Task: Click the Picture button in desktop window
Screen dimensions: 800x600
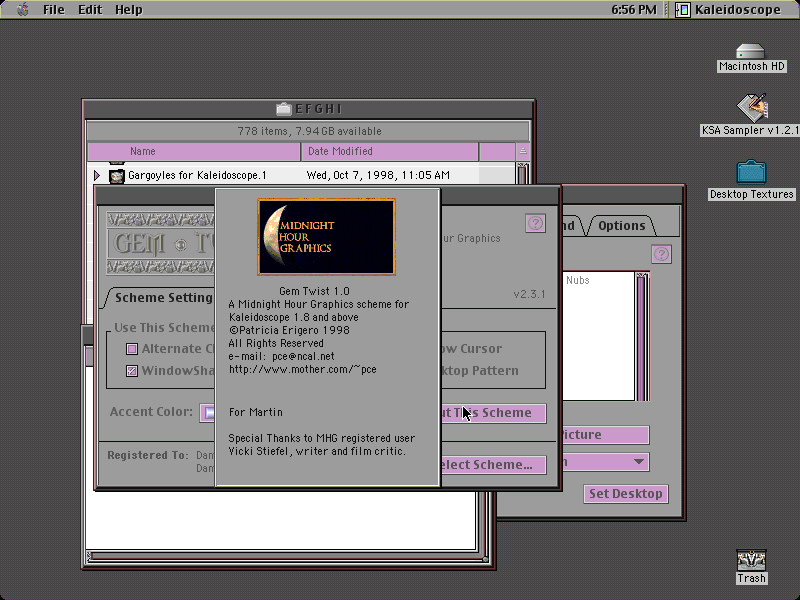Action: tap(606, 435)
